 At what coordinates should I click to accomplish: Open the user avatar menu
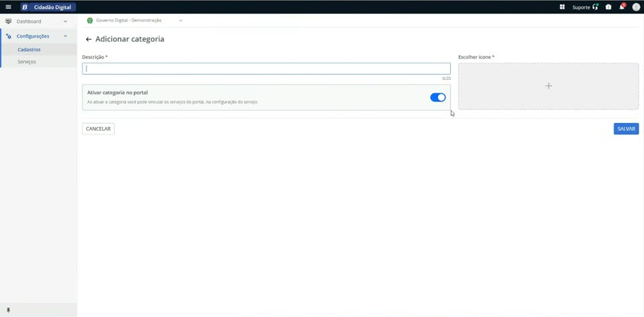636,7
